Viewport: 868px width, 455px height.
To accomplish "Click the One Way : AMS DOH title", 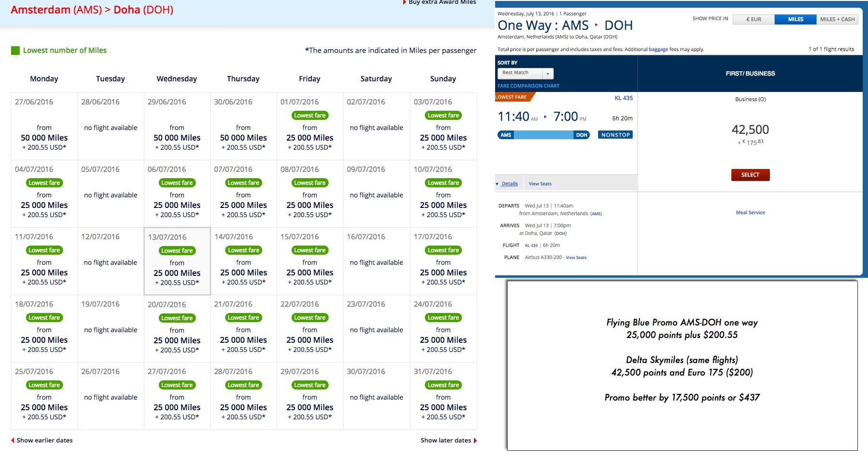I will coord(565,26).
